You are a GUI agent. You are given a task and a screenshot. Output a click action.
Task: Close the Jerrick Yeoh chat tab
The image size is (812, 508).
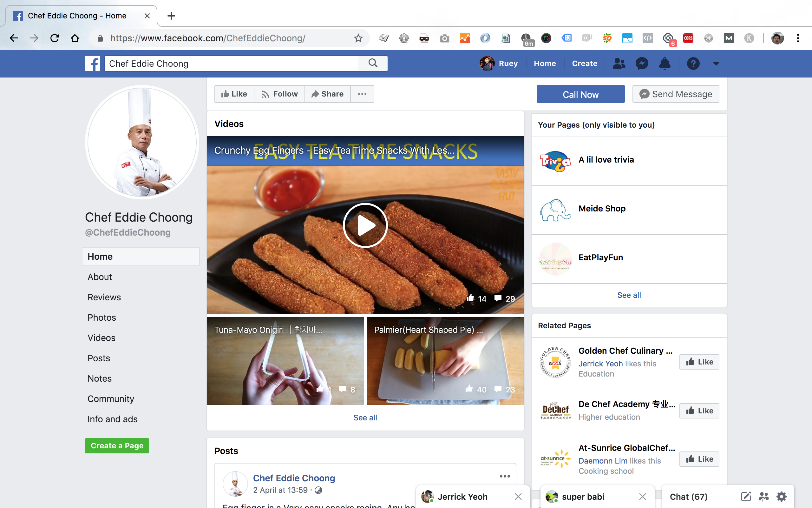[518, 497]
